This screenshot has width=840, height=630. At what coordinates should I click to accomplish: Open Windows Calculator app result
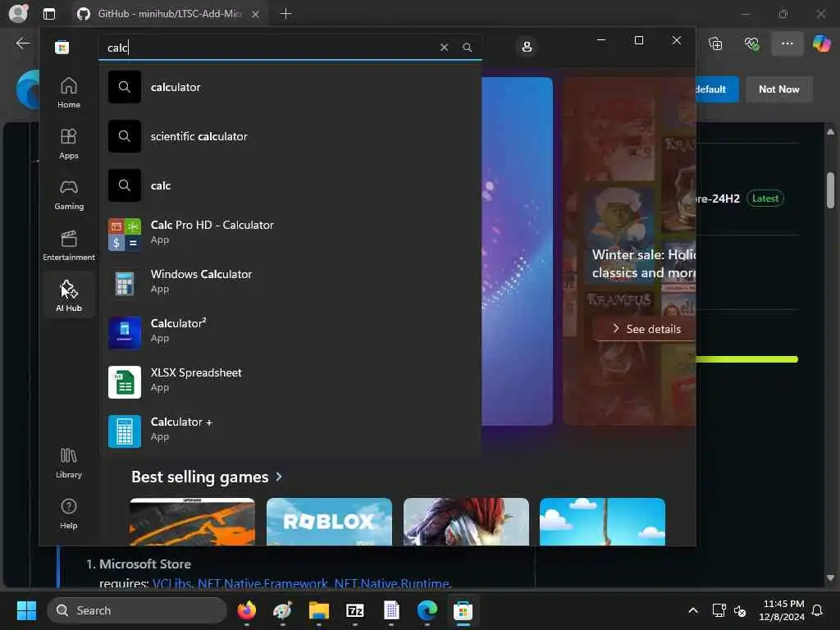(290, 283)
